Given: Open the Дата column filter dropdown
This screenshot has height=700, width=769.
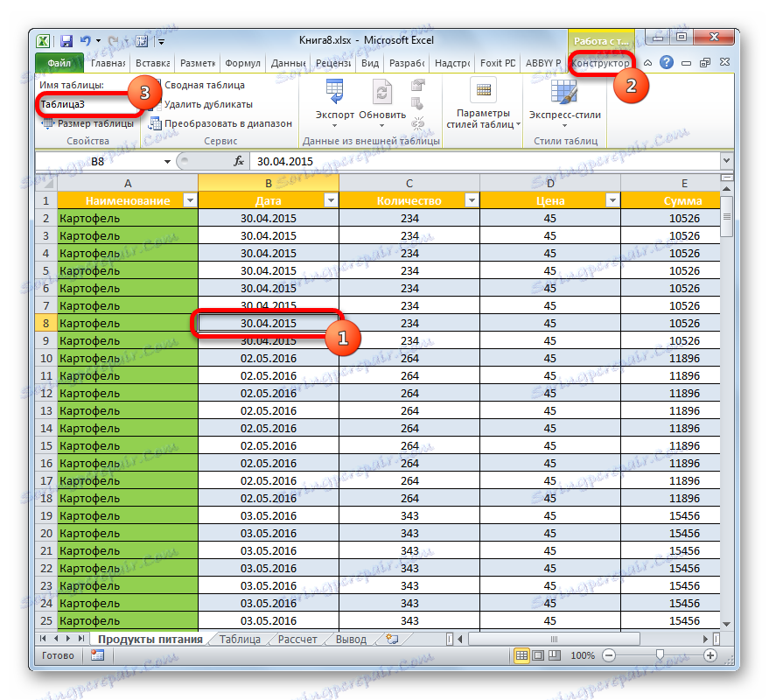Looking at the screenshot, I should [331, 200].
